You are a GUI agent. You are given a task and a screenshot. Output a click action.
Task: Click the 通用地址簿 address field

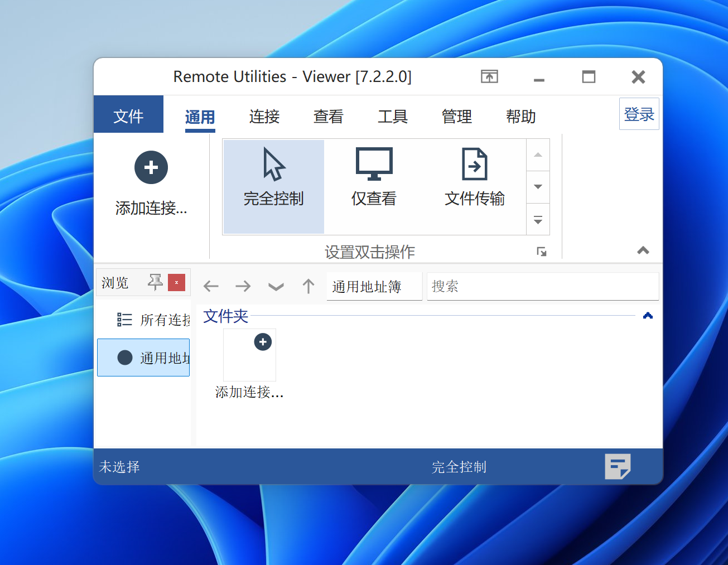click(x=374, y=287)
